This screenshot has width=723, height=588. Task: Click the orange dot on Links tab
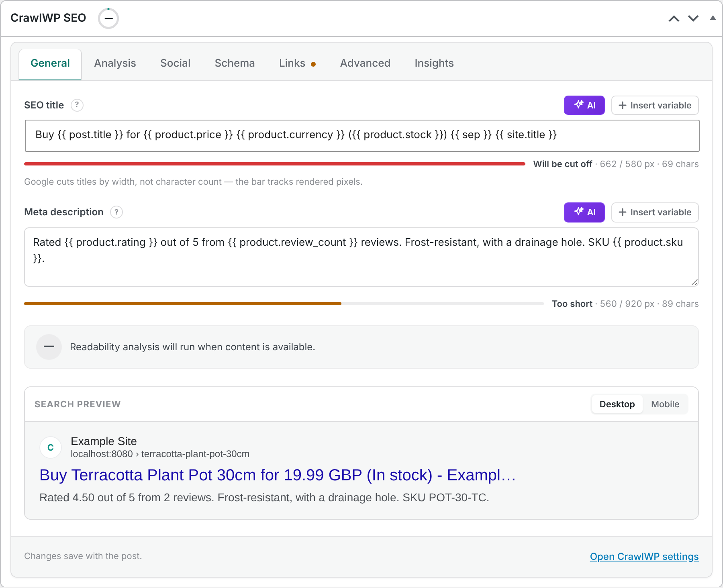[x=313, y=64]
